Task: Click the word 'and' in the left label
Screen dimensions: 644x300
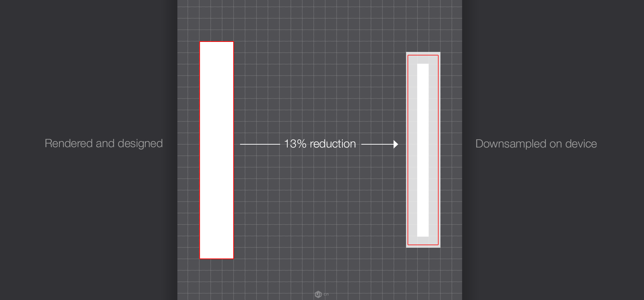Action: [105, 144]
